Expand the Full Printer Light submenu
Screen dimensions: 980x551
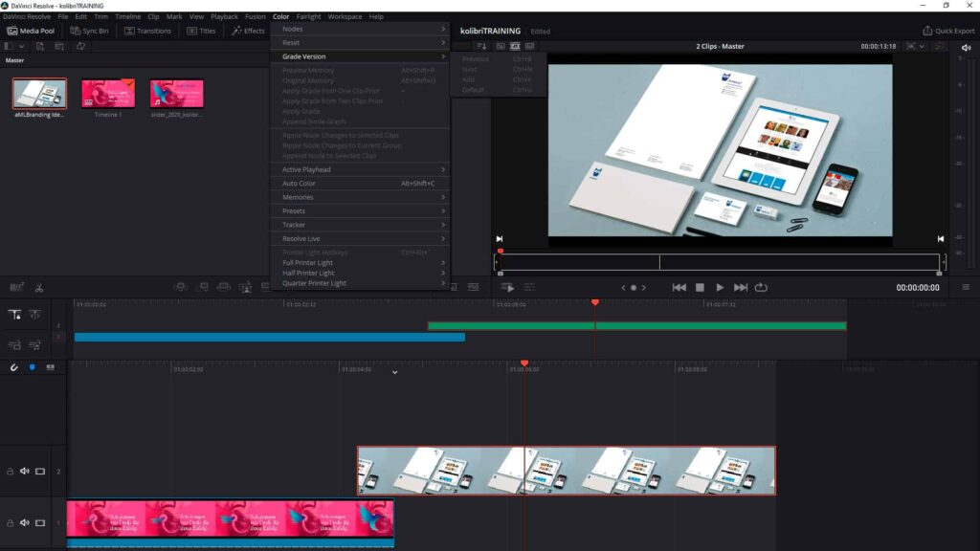(x=360, y=262)
